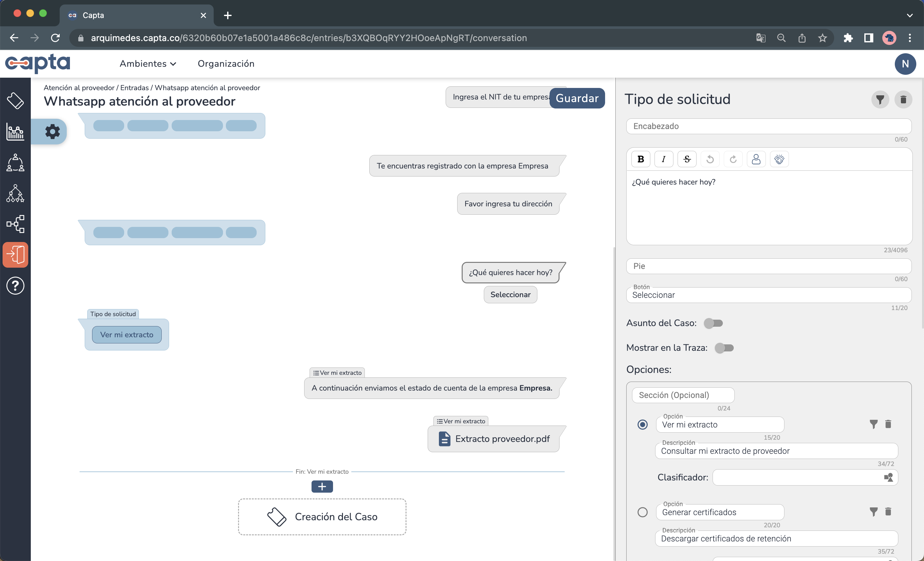The height and width of the screenshot is (561, 924).
Task: Open the analytics panel from the sidebar
Action: [15, 131]
